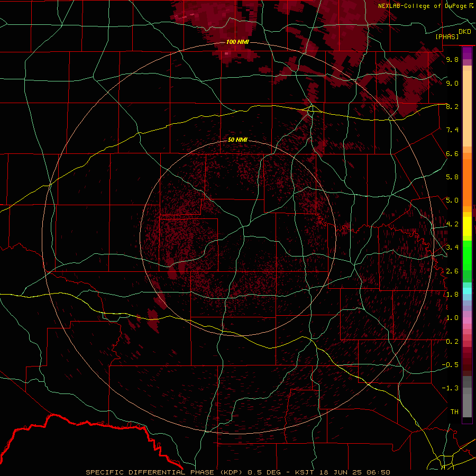Click the 7.4 color scale value
476x476 pixels.
click(x=452, y=130)
